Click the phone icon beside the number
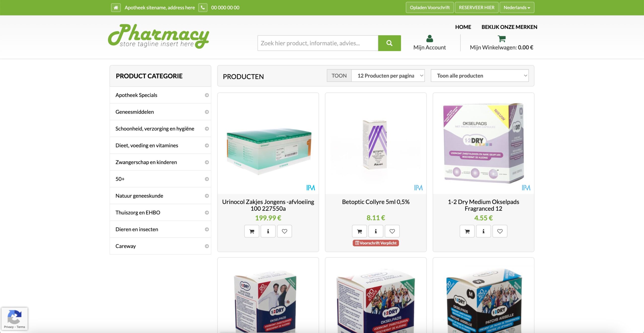This screenshot has height=333, width=644. coord(203,8)
